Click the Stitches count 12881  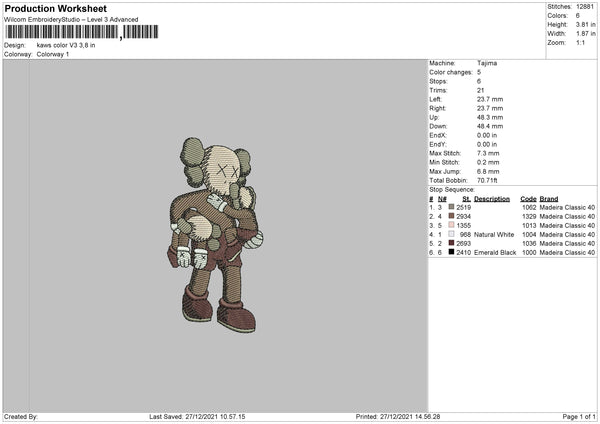586,6
